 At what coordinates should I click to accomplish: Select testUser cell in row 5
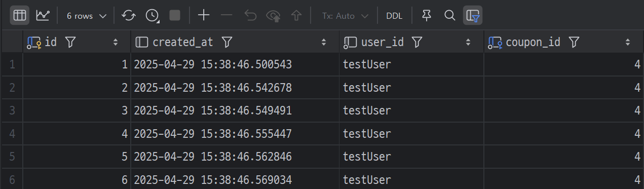tap(411, 157)
